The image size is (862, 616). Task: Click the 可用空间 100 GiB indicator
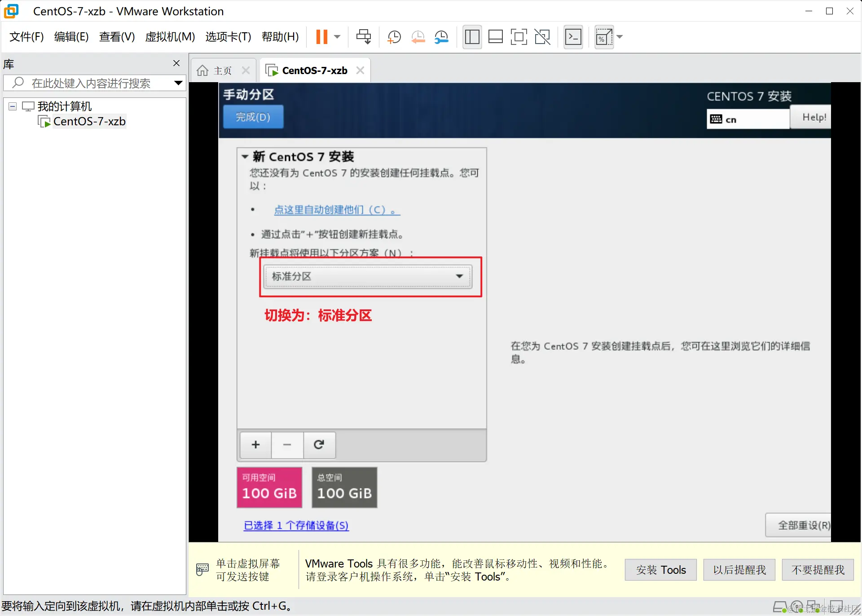pyautogui.click(x=269, y=488)
